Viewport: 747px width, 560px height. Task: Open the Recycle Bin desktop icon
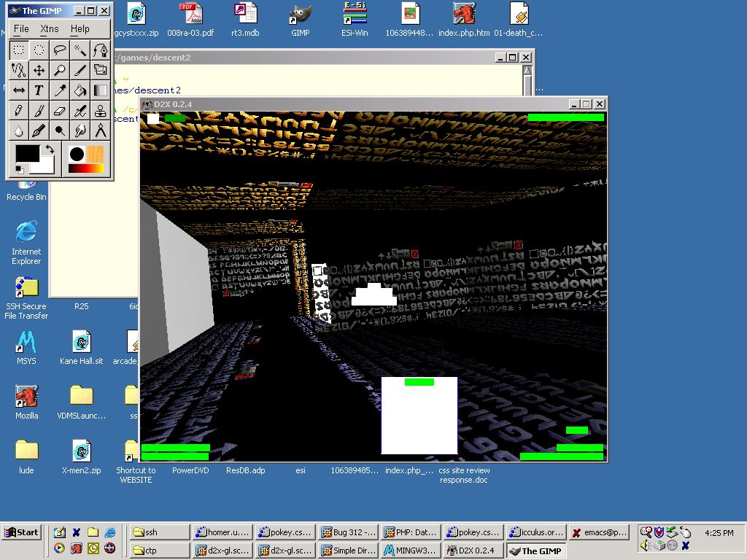point(26,191)
